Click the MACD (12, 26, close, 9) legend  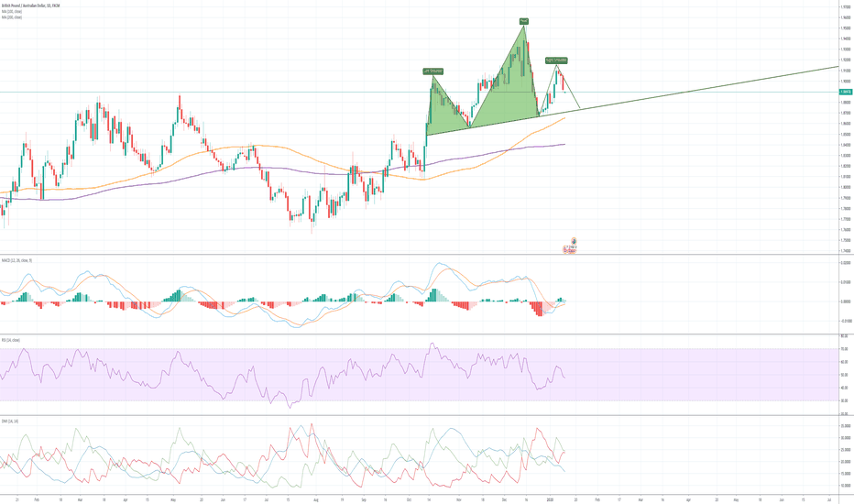click(18, 260)
